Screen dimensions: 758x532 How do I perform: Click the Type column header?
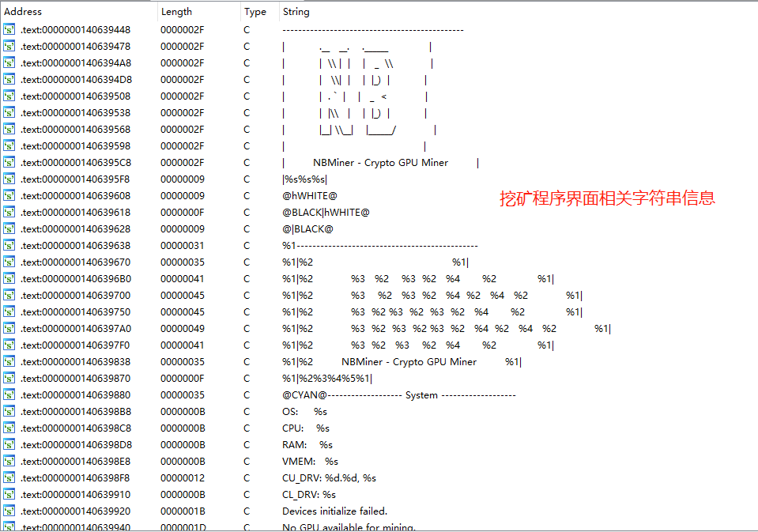[x=255, y=12]
